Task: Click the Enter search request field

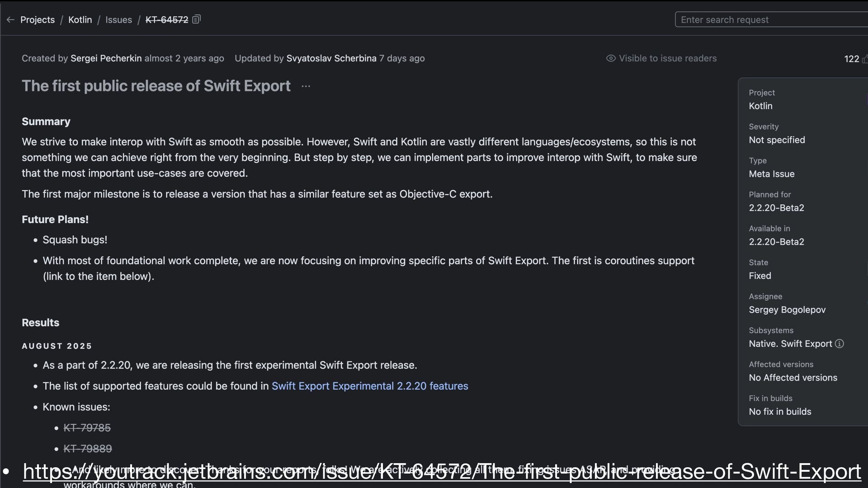Action: point(769,20)
